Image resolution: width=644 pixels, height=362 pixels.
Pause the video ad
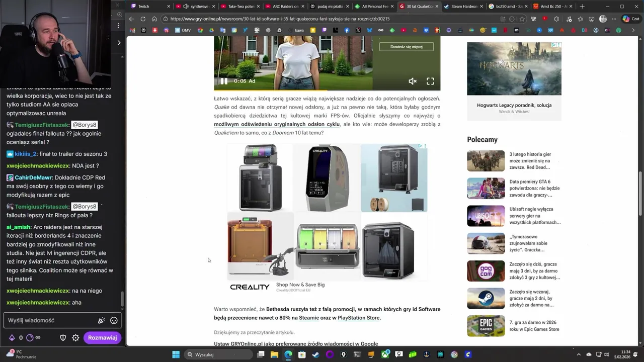[x=224, y=81]
